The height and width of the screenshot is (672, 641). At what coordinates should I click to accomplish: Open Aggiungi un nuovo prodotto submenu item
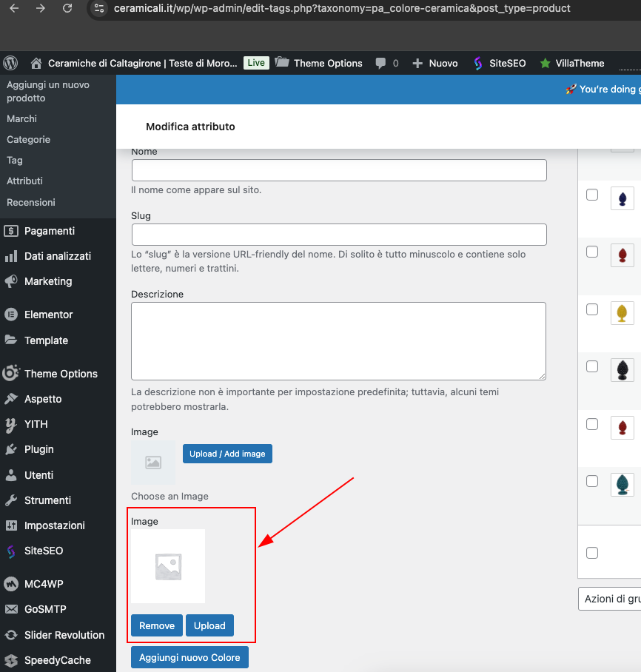[48, 91]
